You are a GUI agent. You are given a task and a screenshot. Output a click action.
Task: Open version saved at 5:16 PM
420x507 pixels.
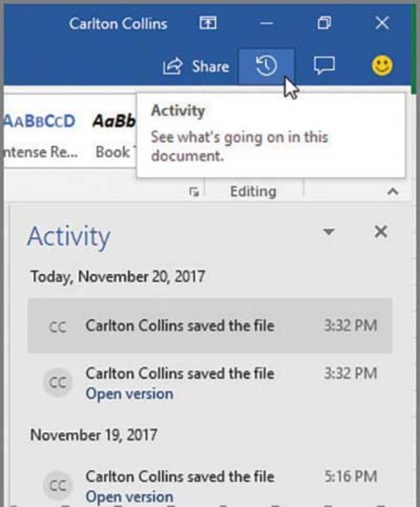(129, 497)
